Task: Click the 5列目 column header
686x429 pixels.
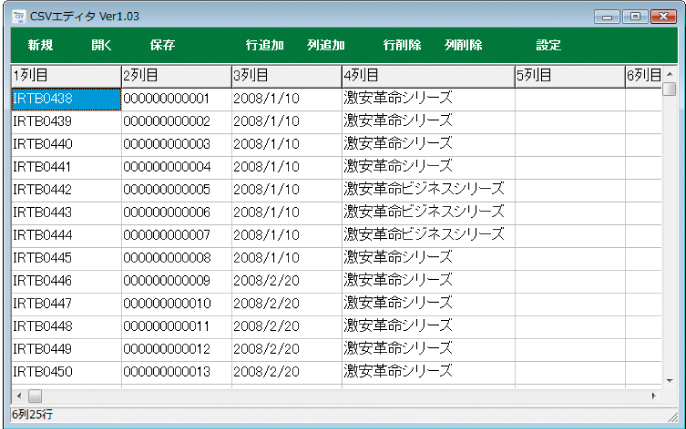Action: 568,76
